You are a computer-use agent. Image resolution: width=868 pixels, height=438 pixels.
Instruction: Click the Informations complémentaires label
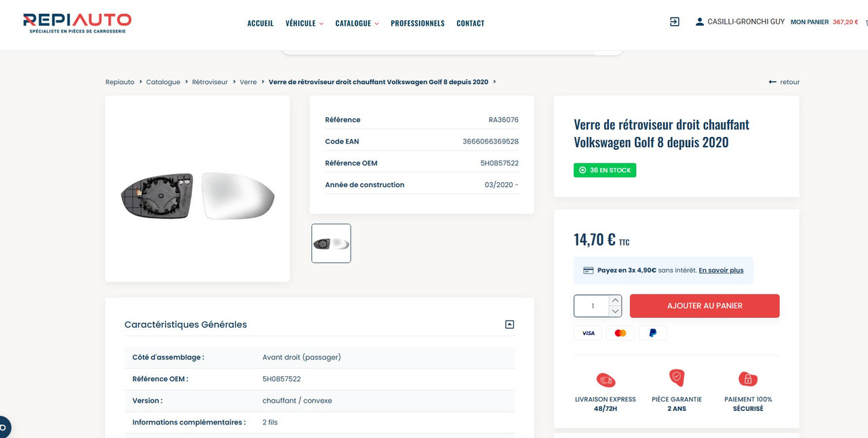[189, 422]
